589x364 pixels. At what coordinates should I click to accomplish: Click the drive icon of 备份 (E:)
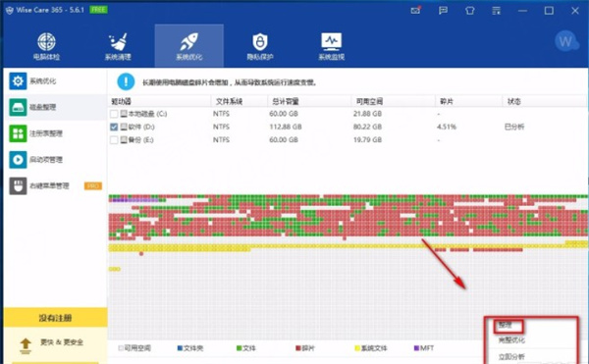click(124, 140)
